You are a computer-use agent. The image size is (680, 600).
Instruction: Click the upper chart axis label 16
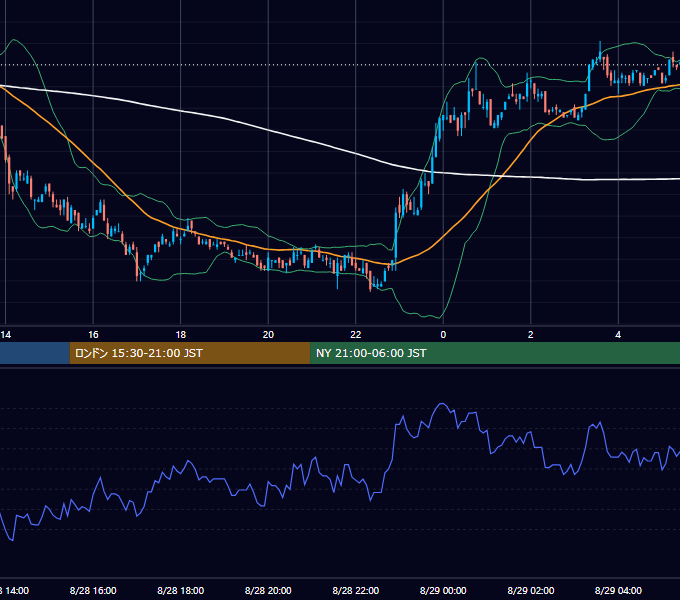point(93,335)
